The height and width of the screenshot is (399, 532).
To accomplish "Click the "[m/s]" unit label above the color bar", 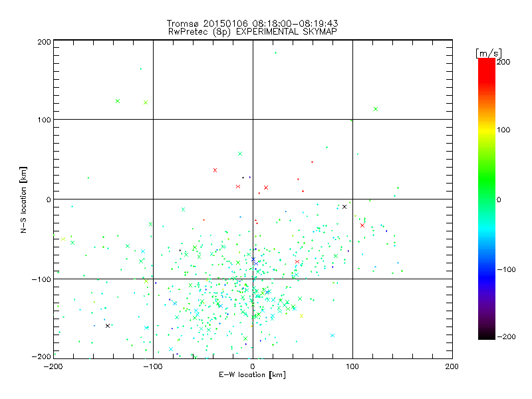I will [x=489, y=53].
